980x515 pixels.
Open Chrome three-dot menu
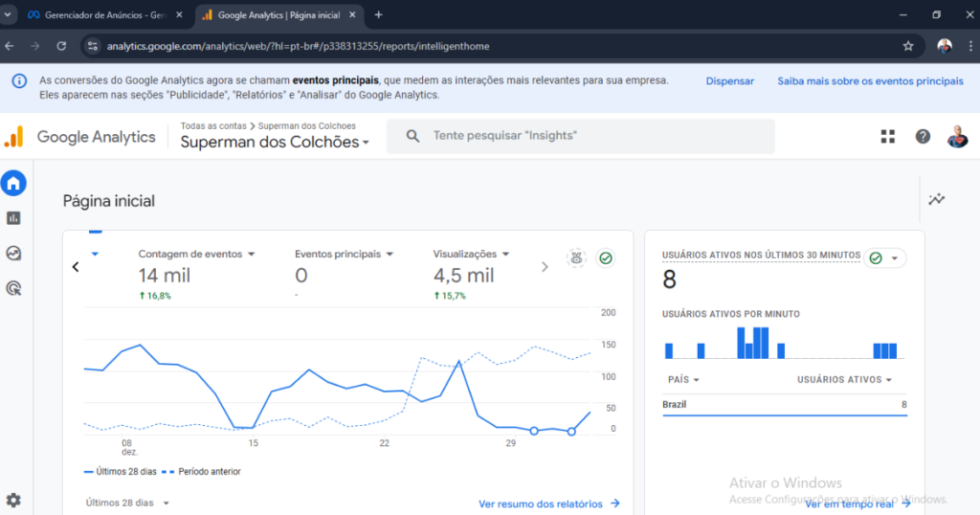(x=970, y=46)
